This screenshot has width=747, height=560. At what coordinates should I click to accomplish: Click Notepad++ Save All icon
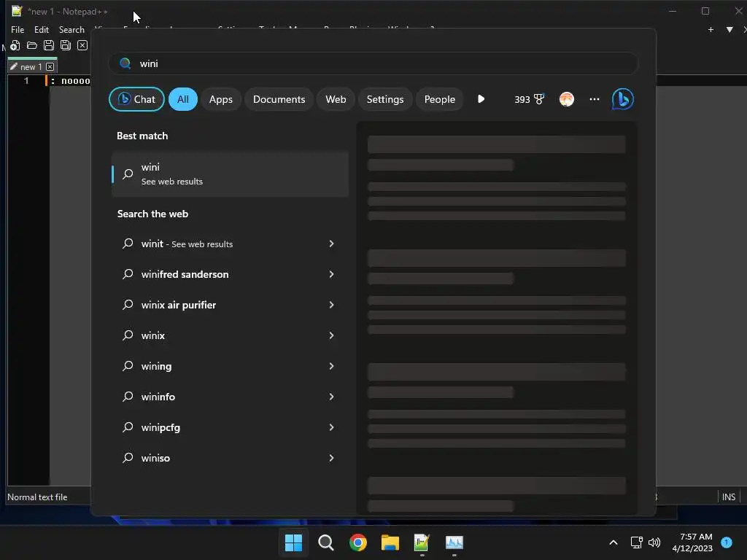tap(66, 45)
